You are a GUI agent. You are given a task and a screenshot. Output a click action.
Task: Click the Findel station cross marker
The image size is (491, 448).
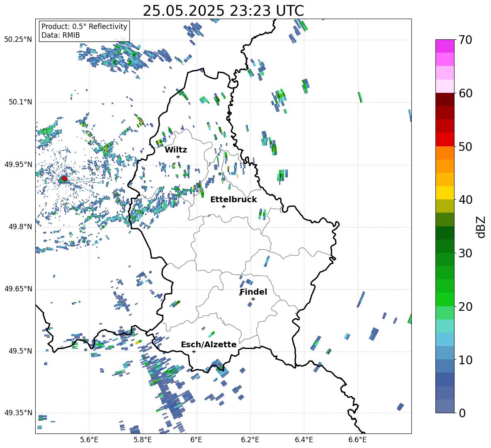(253, 299)
